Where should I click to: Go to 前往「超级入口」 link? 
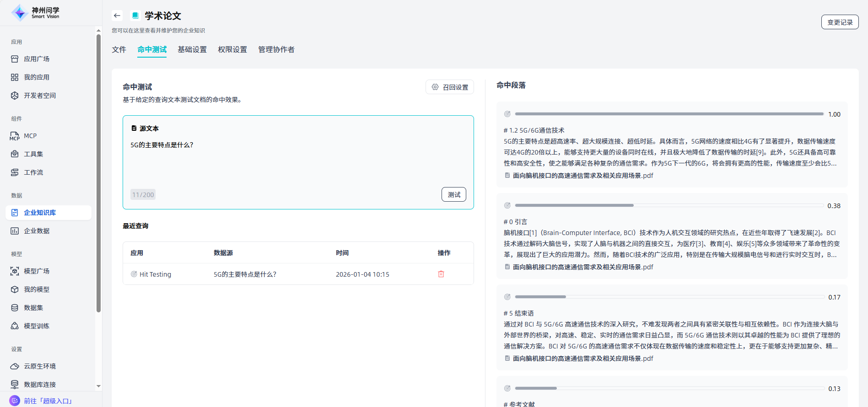[48, 401]
